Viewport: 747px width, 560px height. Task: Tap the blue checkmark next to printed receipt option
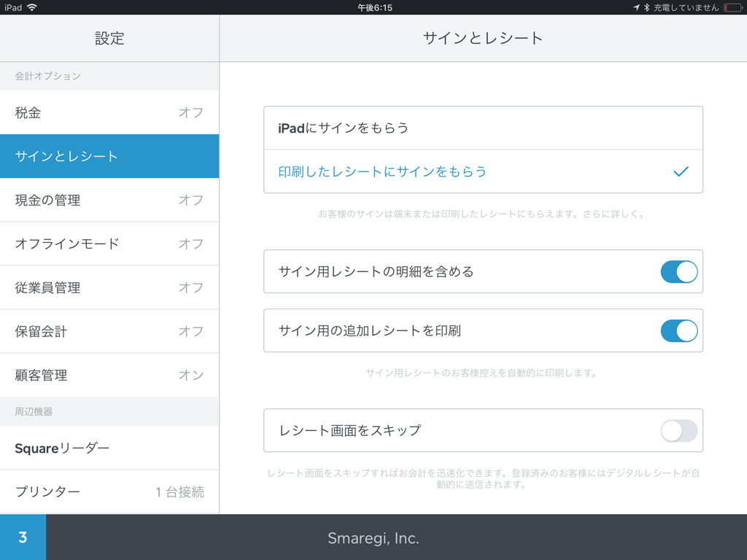click(681, 171)
